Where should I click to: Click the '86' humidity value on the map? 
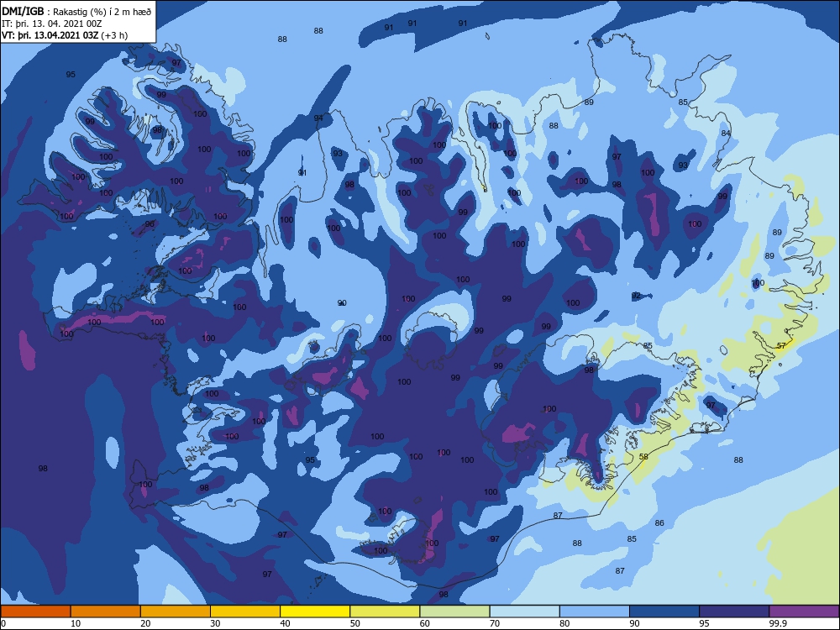[x=659, y=522]
